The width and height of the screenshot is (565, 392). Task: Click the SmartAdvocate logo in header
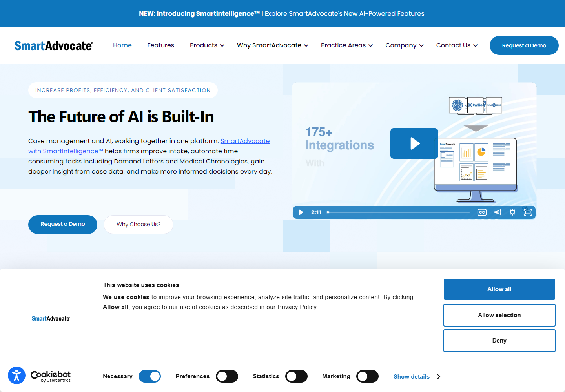[53, 46]
